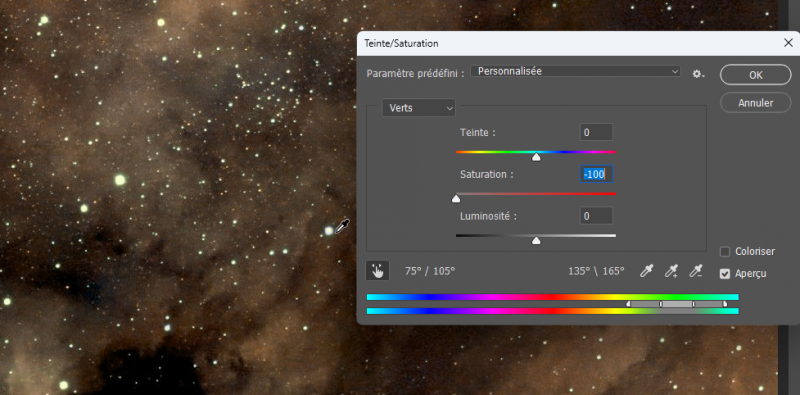Viewport: 800px width, 395px height.
Task: Close the Teinte/Saturation dialog
Action: tap(788, 43)
